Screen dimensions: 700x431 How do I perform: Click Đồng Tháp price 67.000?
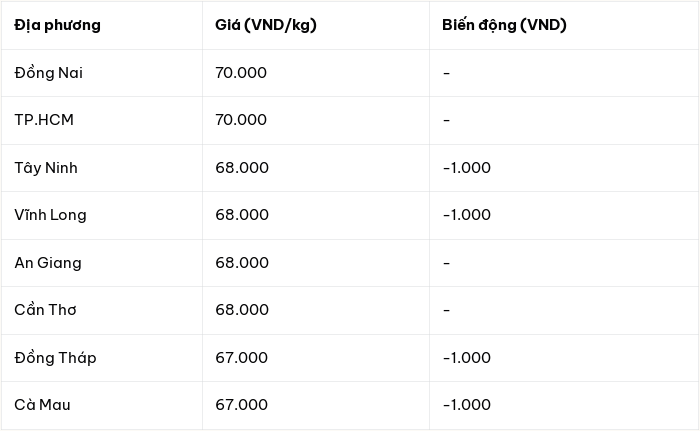pos(242,358)
